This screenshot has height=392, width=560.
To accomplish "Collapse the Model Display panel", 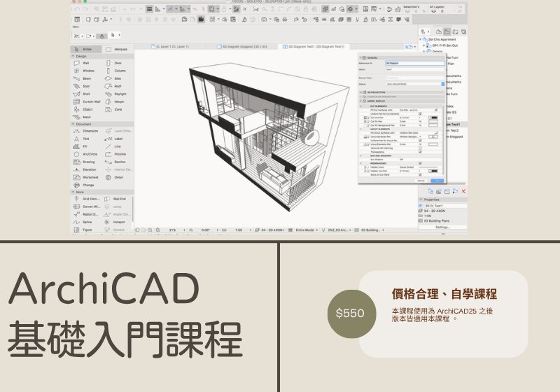I will click(360, 101).
